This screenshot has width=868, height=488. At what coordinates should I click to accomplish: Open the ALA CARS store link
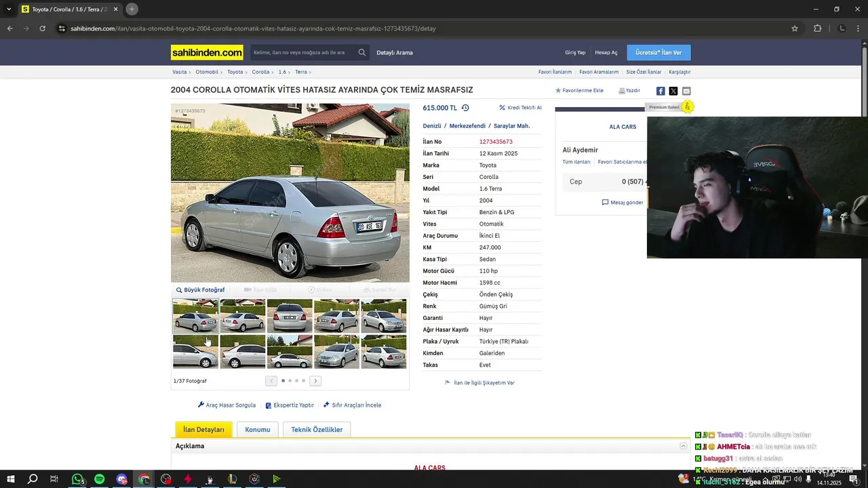(623, 127)
